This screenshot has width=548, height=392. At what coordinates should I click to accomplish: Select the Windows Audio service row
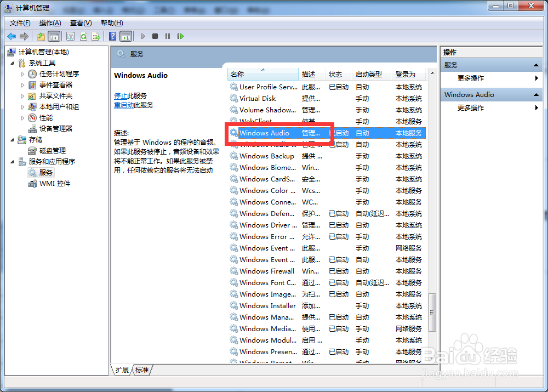tap(327, 133)
